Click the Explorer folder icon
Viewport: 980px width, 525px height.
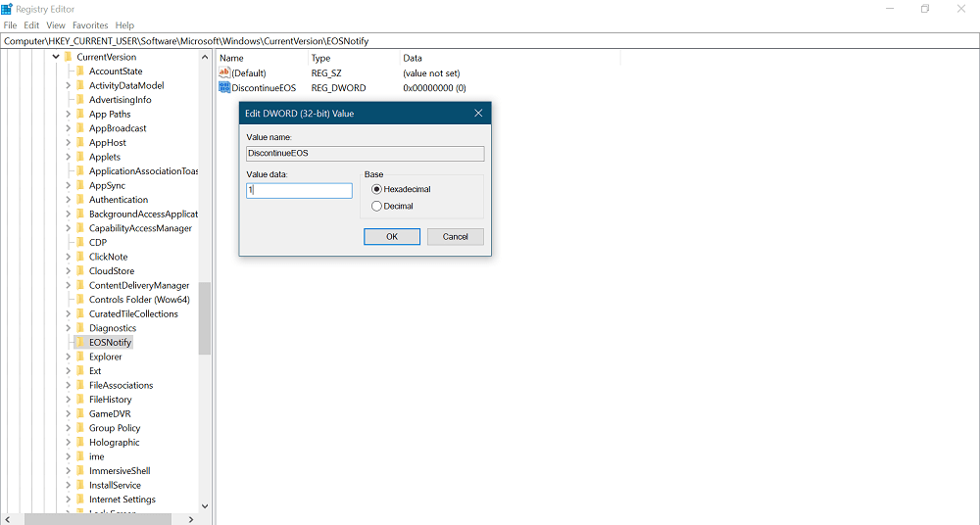click(80, 357)
